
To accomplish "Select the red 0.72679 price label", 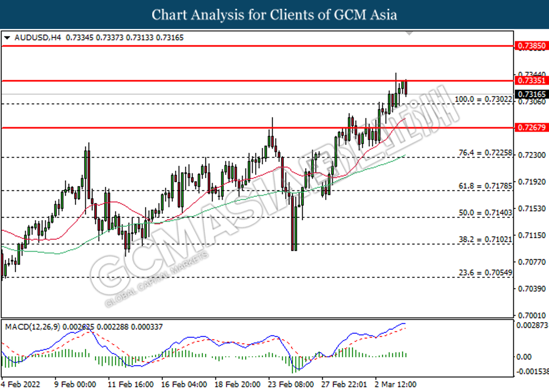I will [x=532, y=127].
